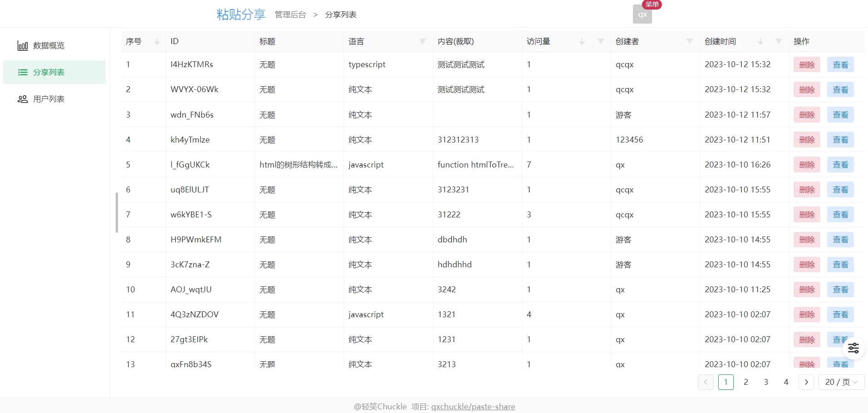Open filter for 创建时间 column
The image size is (868, 413).
tap(779, 41)
